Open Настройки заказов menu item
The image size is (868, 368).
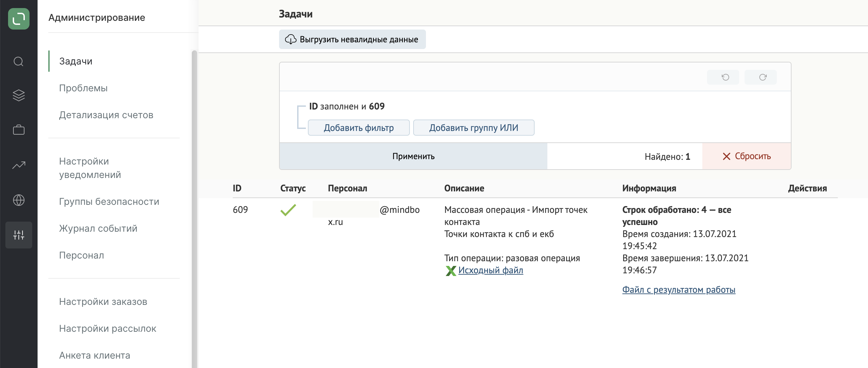[103, 302]
